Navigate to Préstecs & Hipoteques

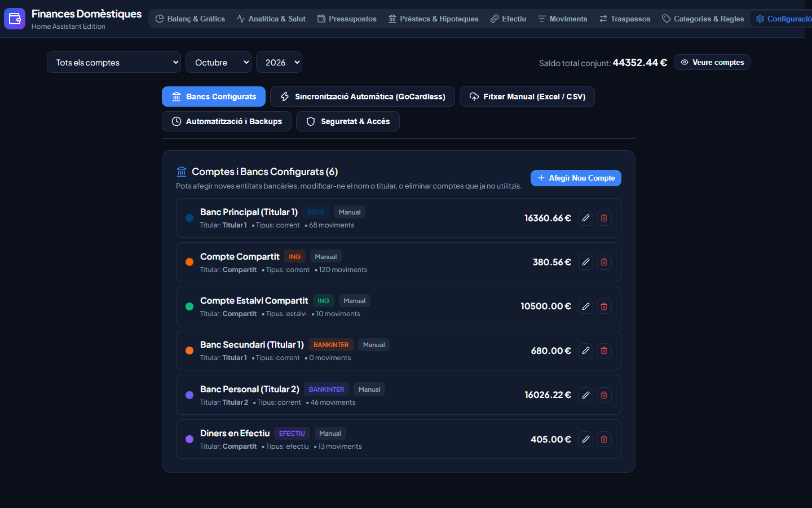point(434,19)
